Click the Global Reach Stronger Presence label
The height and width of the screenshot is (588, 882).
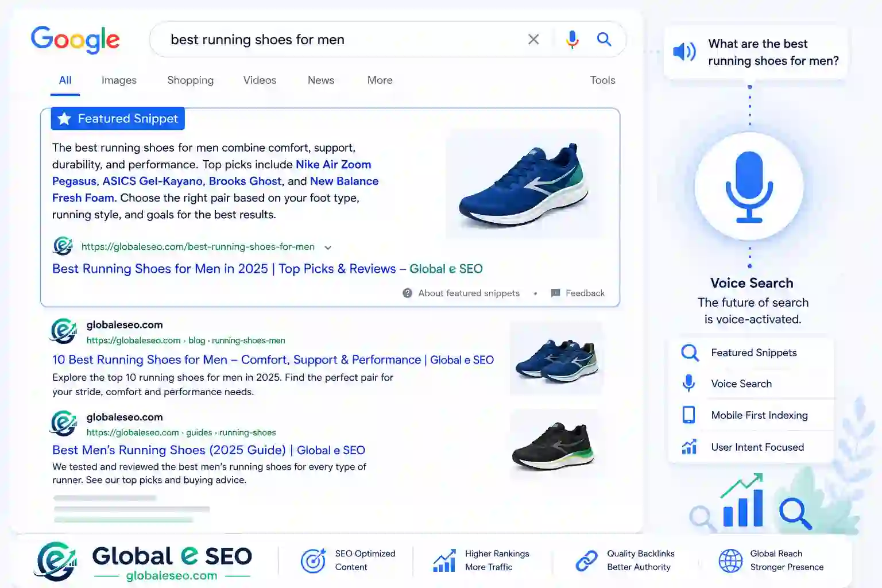tap(787, 560)
